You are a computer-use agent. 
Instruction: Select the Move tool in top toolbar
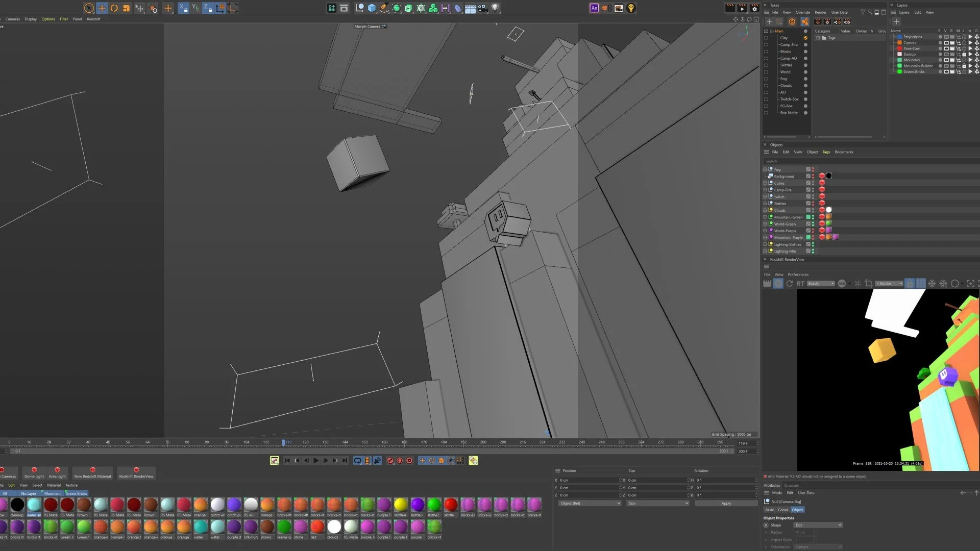[x=102, y=8]
